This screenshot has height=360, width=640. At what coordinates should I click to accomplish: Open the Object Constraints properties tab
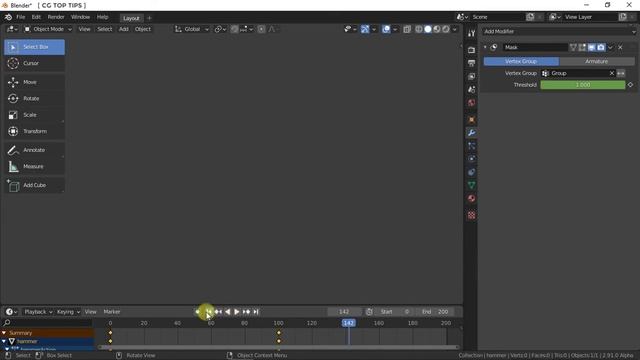coord(471,172)
